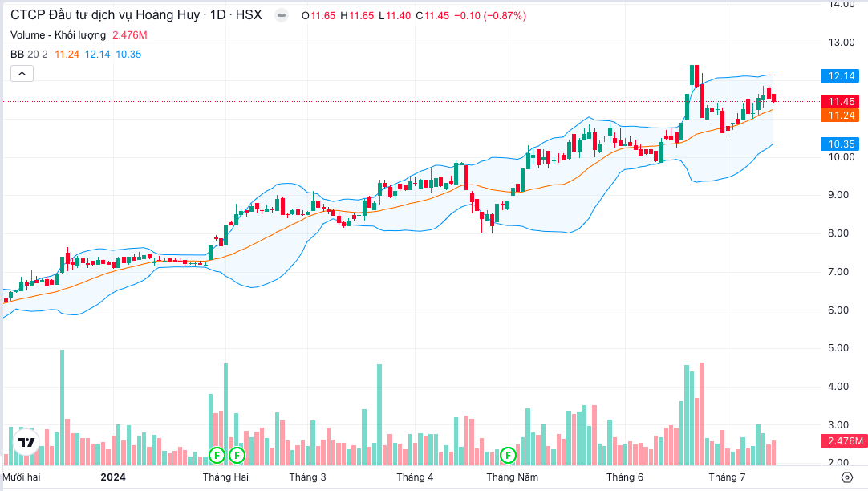Image resolution: width=868 pixels, height=491 pixels.
Task: Click the BB 20 2 indicator label
Action: (30, 55)
